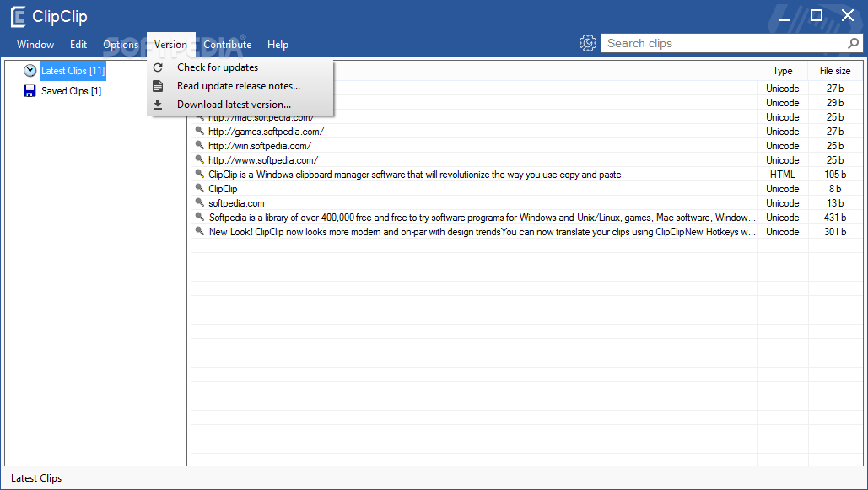This screenshot has height=490, width=868.
Task: Sort by the Type column header
Action: click(x=782, y=71)
